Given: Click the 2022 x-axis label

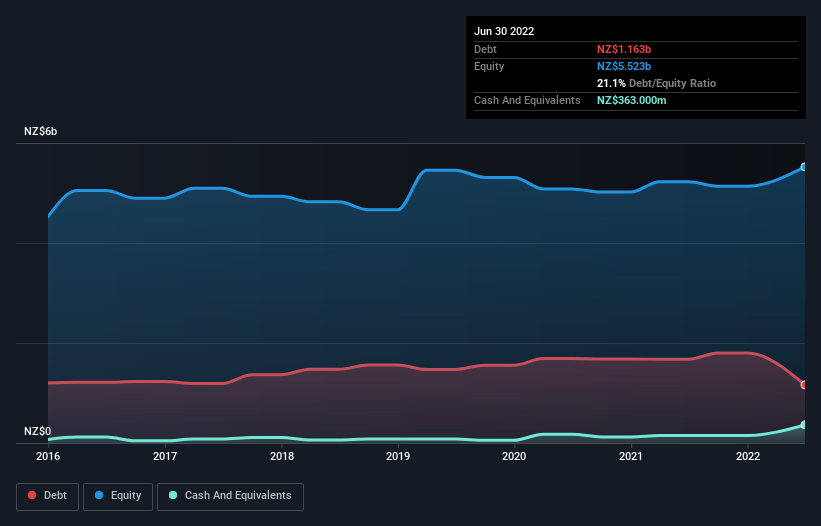Looking at the screenshot, I should pyautogui.click(x=748, y=456).
